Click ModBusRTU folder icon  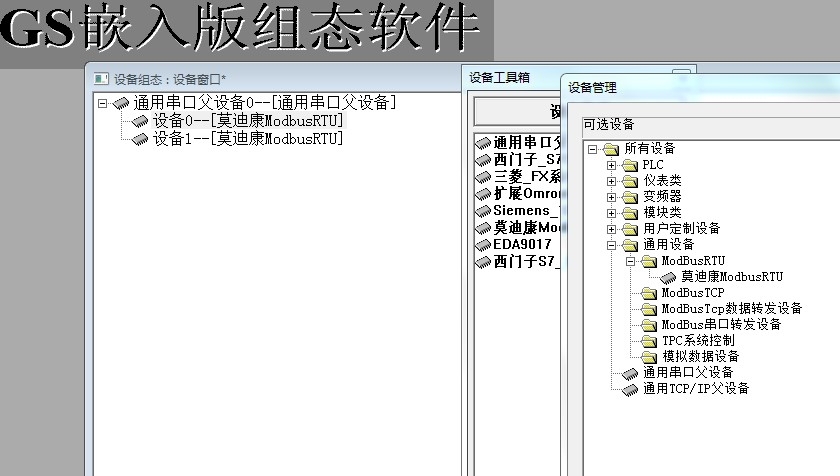tap(649, 261)
